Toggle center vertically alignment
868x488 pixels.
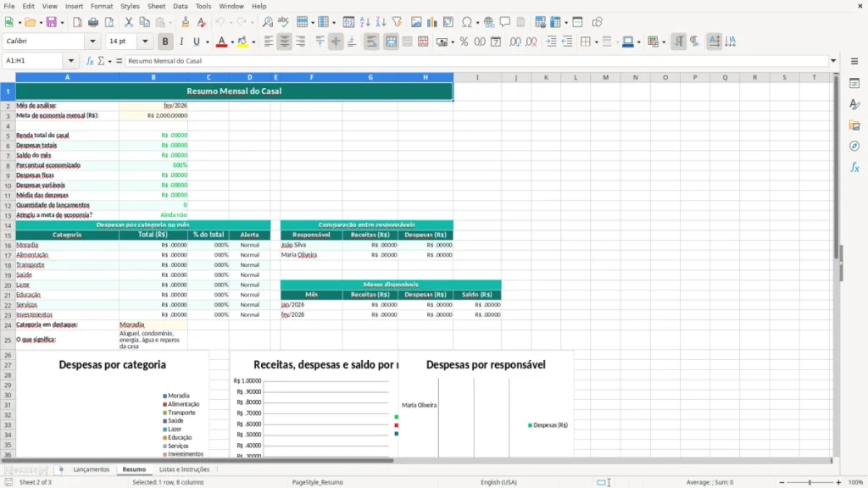point(336,42)
